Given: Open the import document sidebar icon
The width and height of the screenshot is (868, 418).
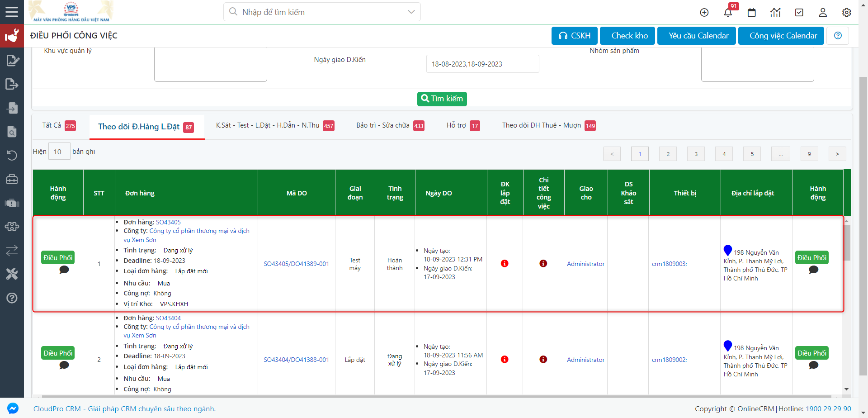Looking at the screenshot, I should [x=12, y=108].
